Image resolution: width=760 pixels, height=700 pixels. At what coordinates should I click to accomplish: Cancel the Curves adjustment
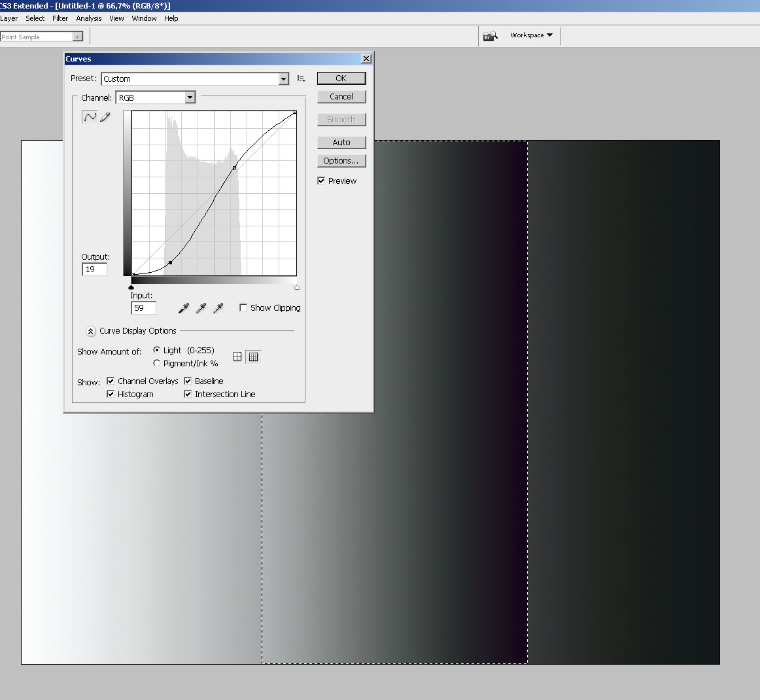pyautogui.click(x=341, y=96)
